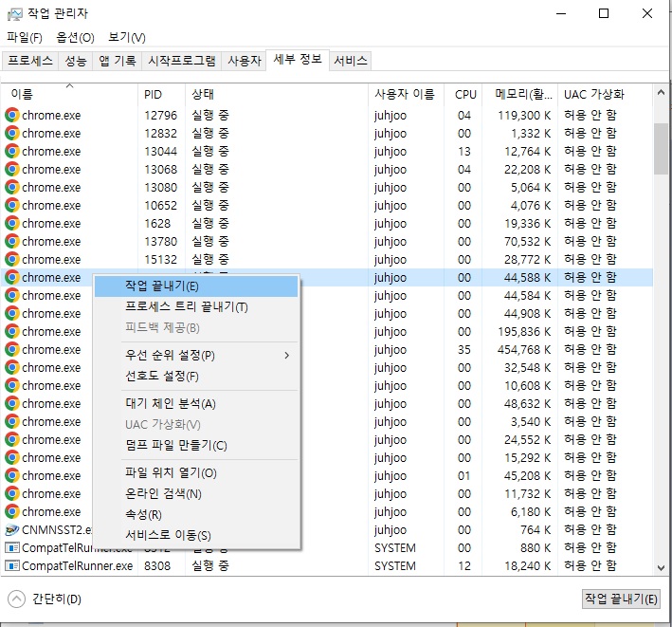
Task: Select the PID cell 13780
Action: pyautogui.click(x=161, y=241)
